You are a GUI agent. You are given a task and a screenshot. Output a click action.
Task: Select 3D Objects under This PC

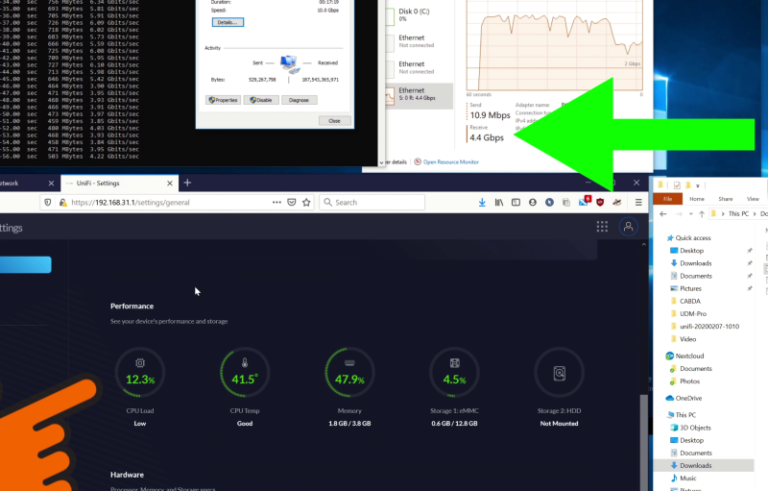695,427
